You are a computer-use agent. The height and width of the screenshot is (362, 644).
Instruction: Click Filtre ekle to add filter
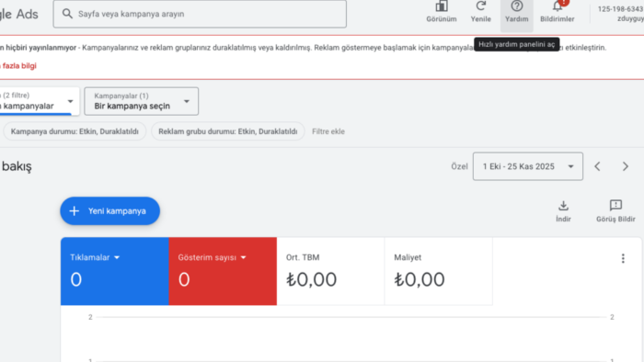(x=328, y=131)
